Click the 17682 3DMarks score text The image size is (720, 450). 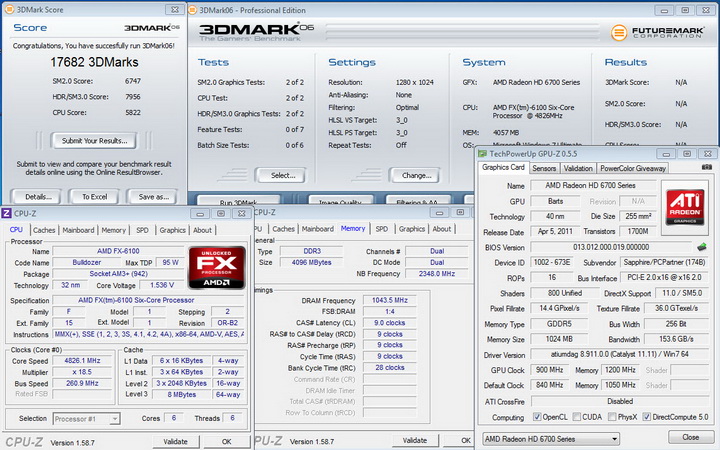94,62
